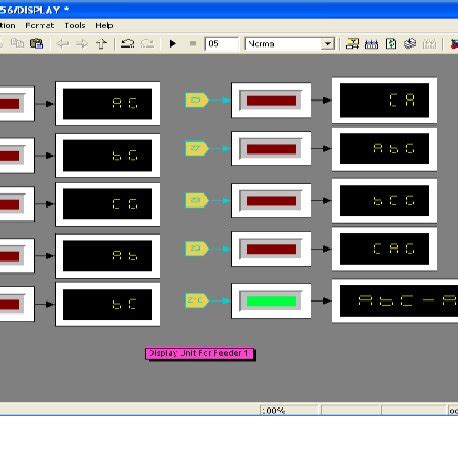Click red indicator lamp feeding A b G display

pyautogui.click(x=271, y=149)
